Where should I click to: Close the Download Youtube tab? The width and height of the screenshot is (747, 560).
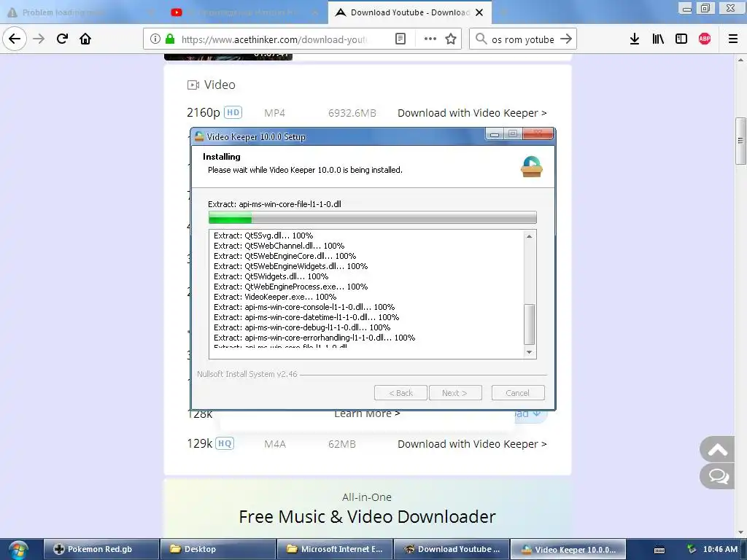pyautogui.click(x=479, y=12)
